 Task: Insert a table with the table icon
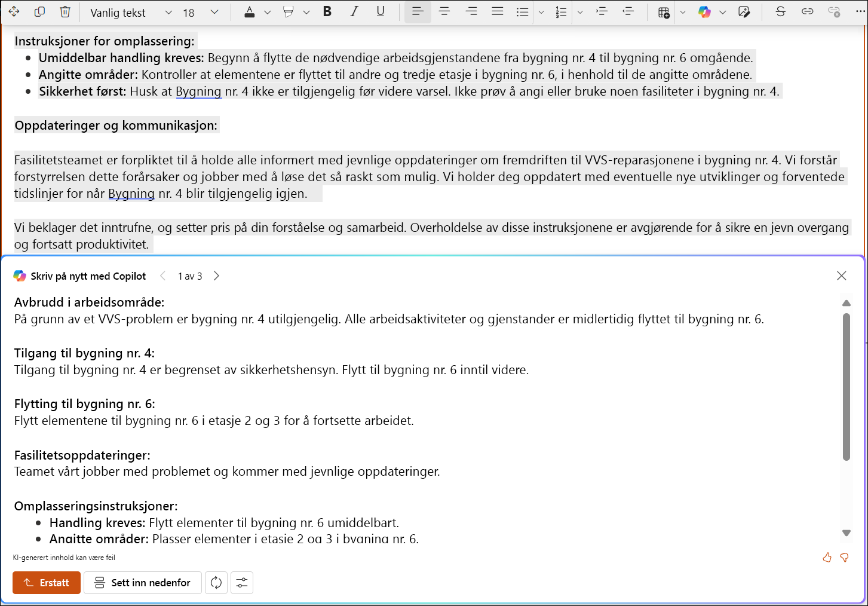(664, 12)
